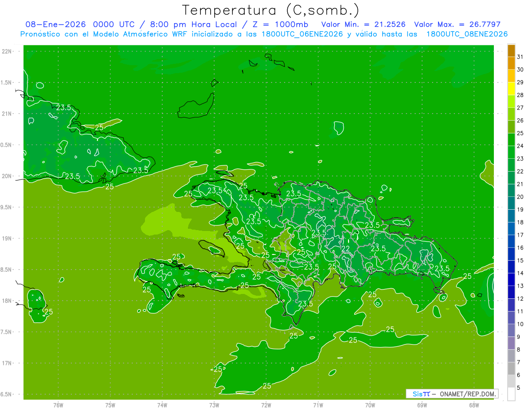This screenshot has width=532, height=411.
Task: Click the "75W" longitude axis label
Action: pos(110,406)
